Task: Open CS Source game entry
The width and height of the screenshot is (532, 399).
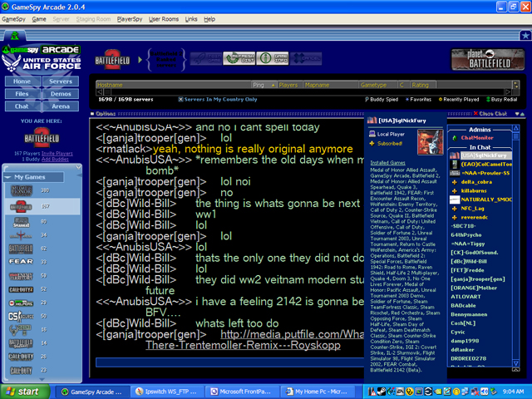Action: pyautogui.click(x=21, y=316)
